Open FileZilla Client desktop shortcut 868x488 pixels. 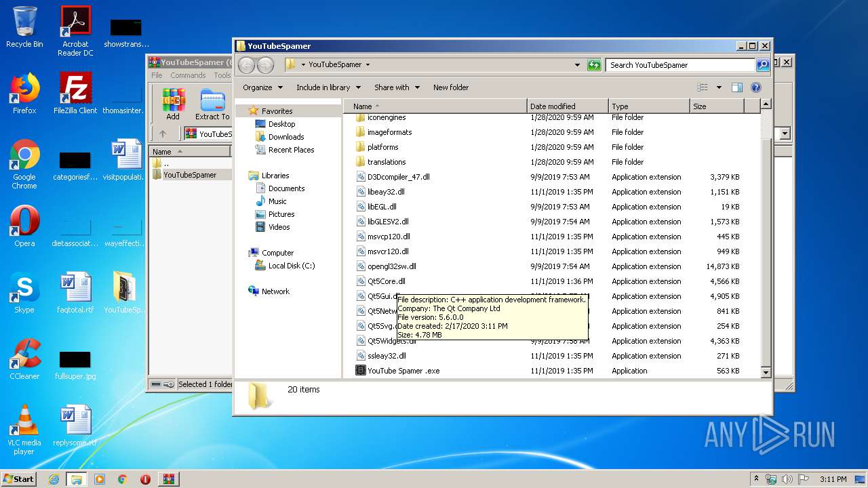pyautogui.click(x=75, y=94)
